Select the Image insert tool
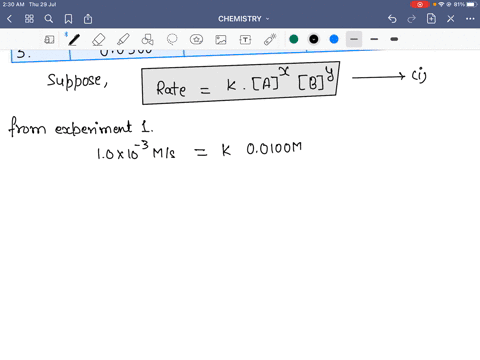Viewport: 480px width, 360px height. pyautogui.click(x=221, y=40)
